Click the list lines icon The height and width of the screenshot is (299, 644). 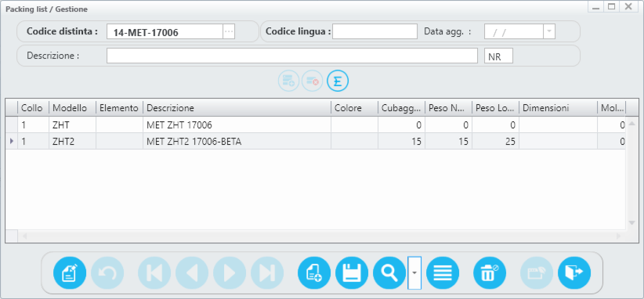443,272
